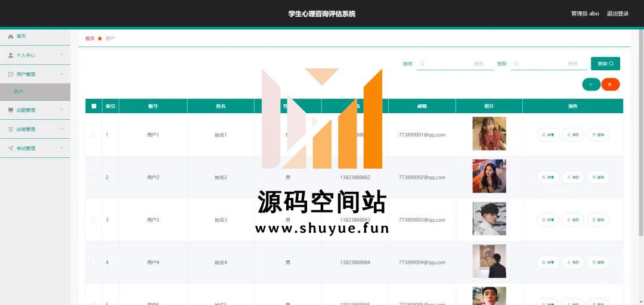This screenshot has width=644, height=305.
Task: Click the 管理员 abo account label
Action: (x=585, y=14)
